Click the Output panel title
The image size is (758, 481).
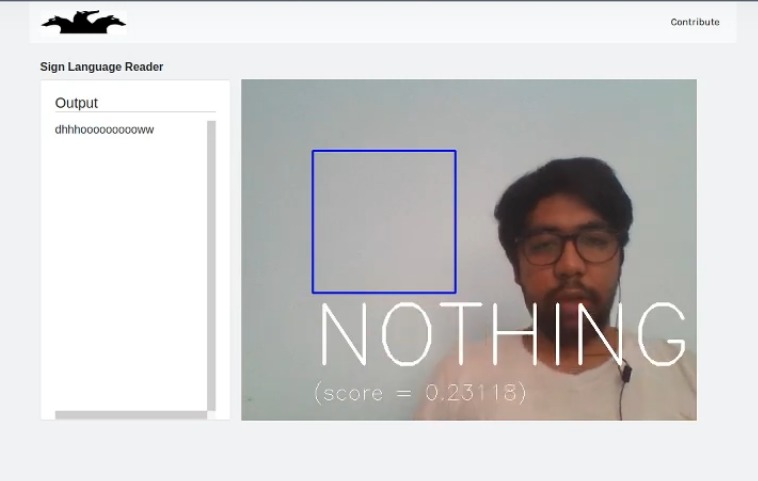click(76, 103)
